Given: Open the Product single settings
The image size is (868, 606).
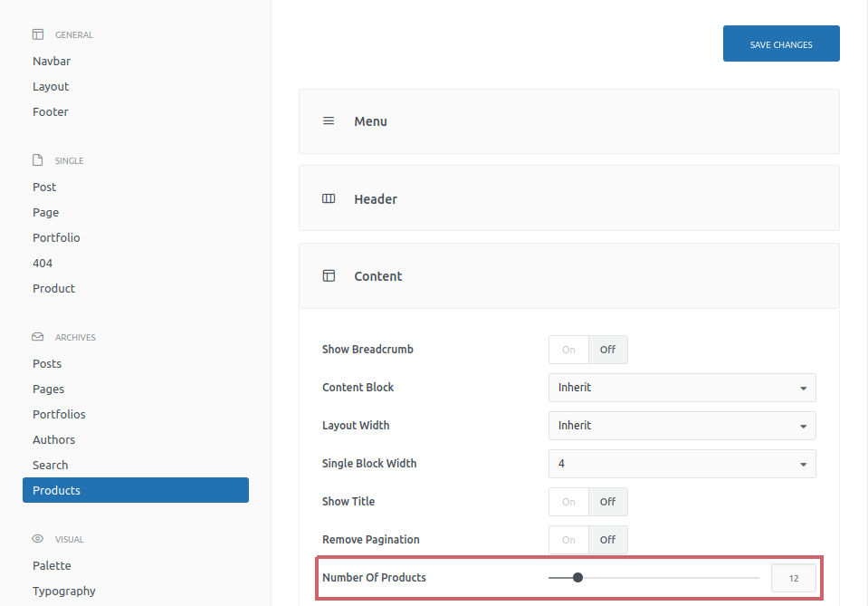Looking at the screenshot, I should [x=53, y=289].
